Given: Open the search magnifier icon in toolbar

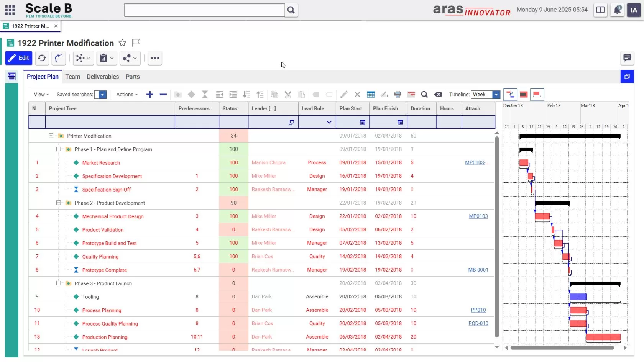Looking at the screenshot, I should [x=424, y=95].
